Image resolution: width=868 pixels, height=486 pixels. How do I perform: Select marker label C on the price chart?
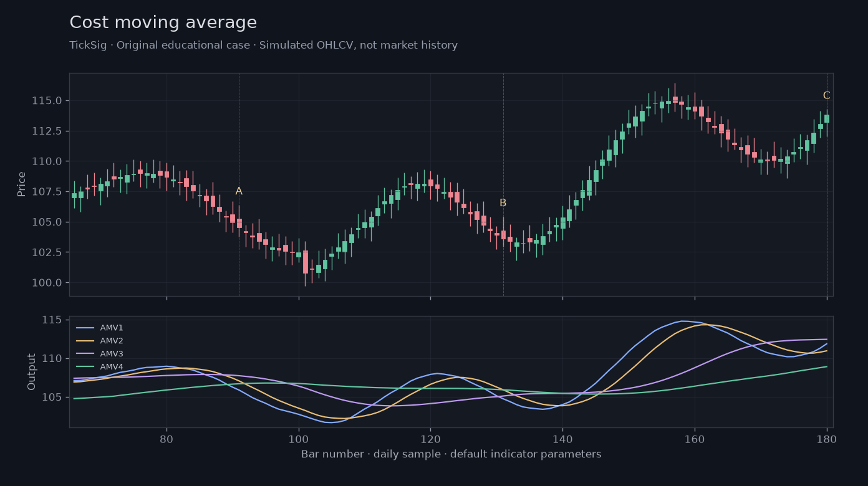[x=826, y=96]
